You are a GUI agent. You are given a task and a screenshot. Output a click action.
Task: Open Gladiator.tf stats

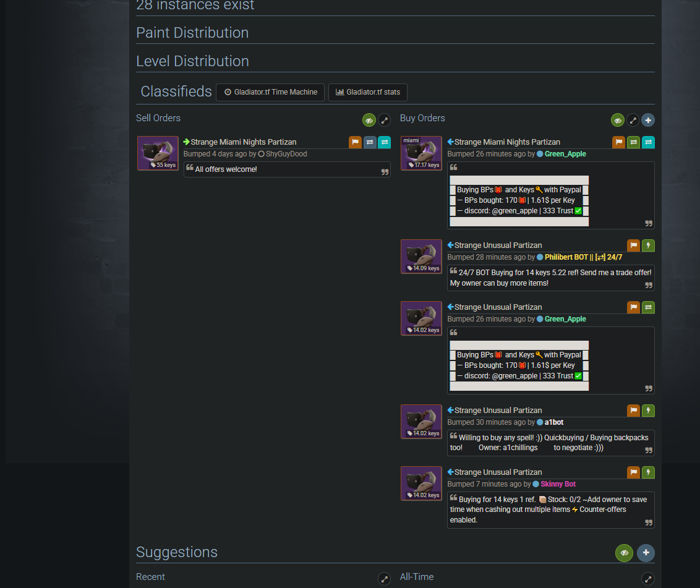[x=367, y=92]
